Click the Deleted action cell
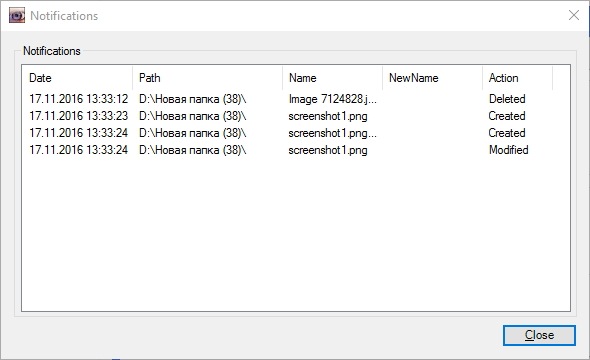 point(507,99)
